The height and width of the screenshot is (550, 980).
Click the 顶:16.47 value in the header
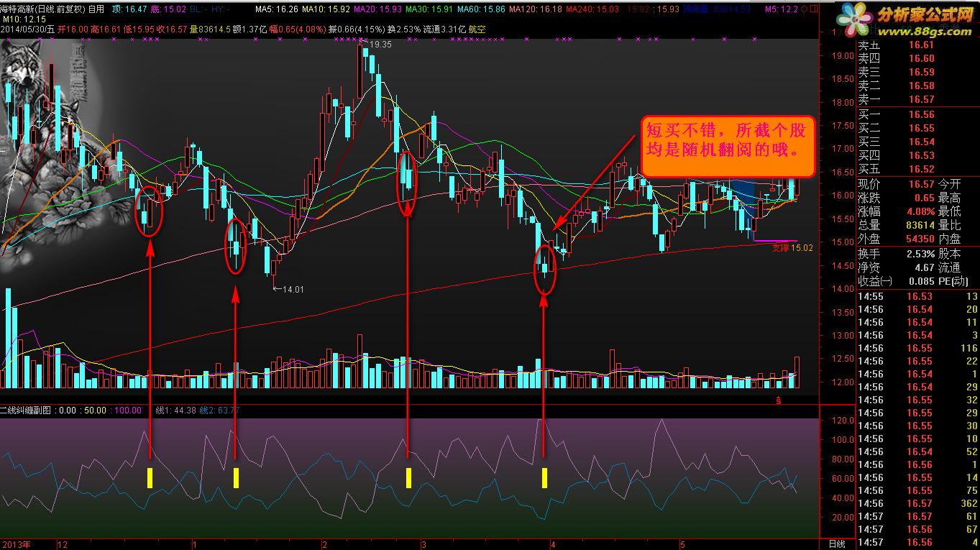point(130,10)
